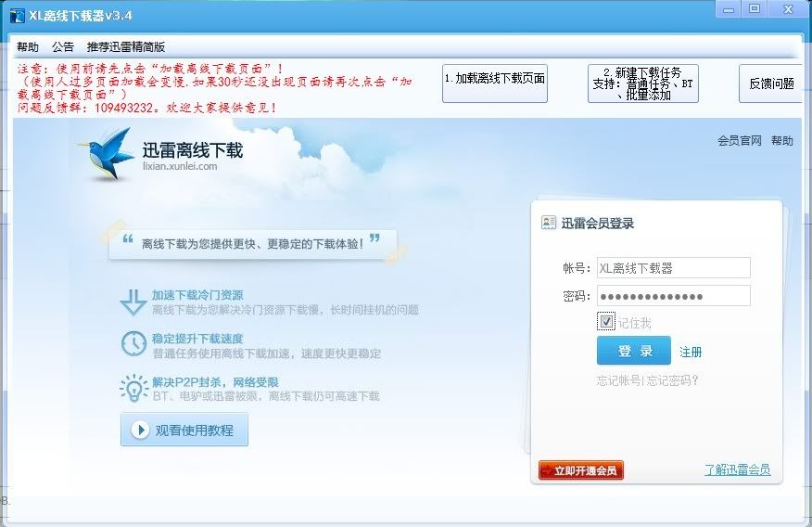Viewport: 812px width, 527px height.
Task: Click the download arrow icon beside 加速下载冷门资源
Action: tap(133, 302)
